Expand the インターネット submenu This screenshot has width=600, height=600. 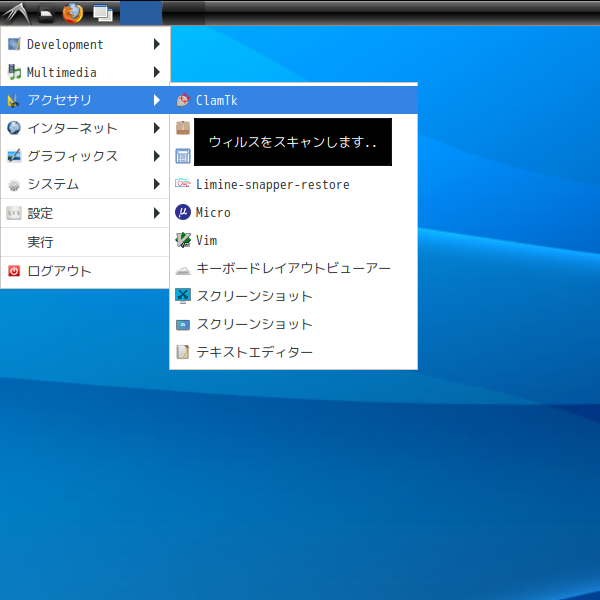pyautogui.click(x=85, y=128)
